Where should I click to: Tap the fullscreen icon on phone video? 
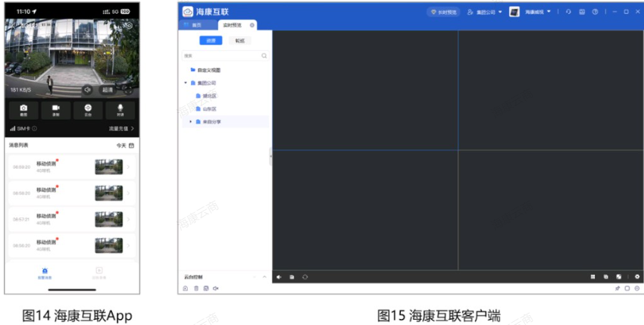coord(128,89)
